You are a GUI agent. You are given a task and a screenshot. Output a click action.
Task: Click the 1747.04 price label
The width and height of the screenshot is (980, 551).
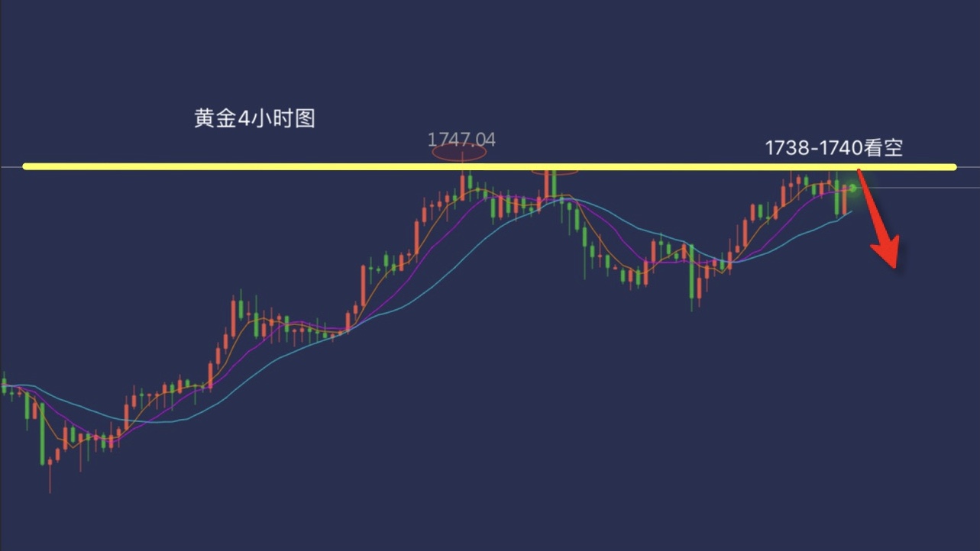click(x=461, y=140)
